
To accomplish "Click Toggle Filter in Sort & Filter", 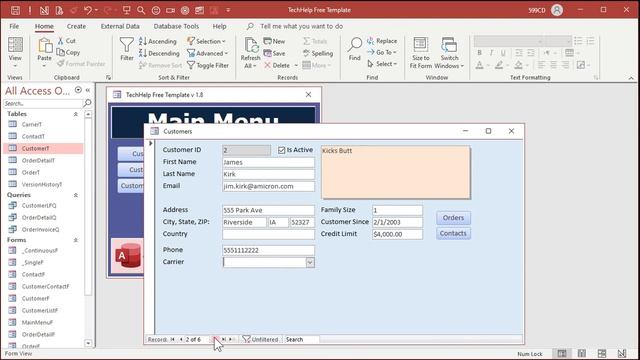I will 208,65.
